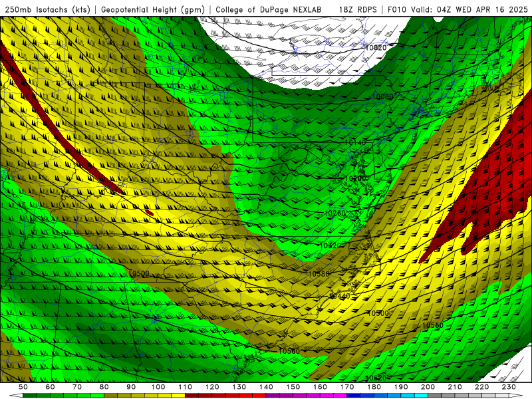
Task: Click the 10200 contour label
Action: (x=356, y=178)
